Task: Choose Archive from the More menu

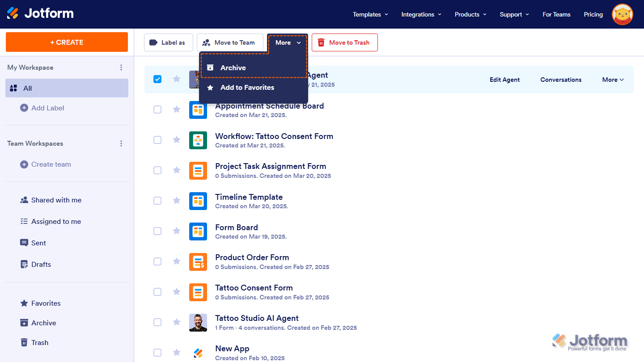Action: (x=233, y=67)
